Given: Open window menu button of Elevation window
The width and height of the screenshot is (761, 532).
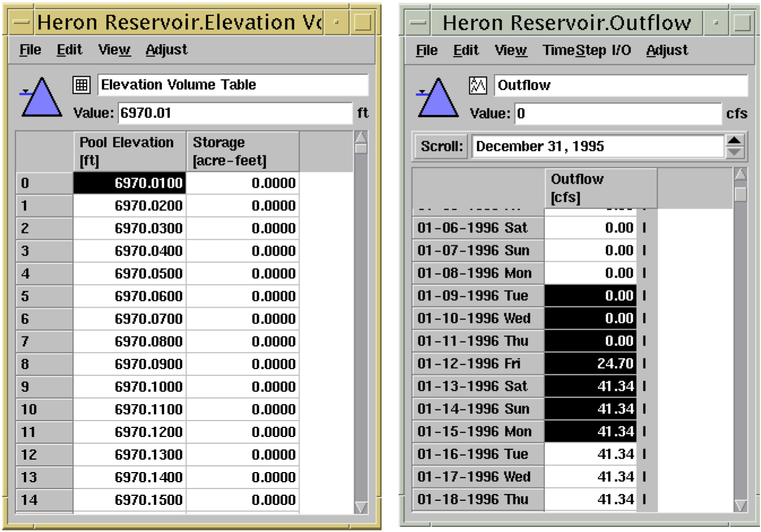Looking at the screenshot, I should pyautogui.click(x=21, y=23).
